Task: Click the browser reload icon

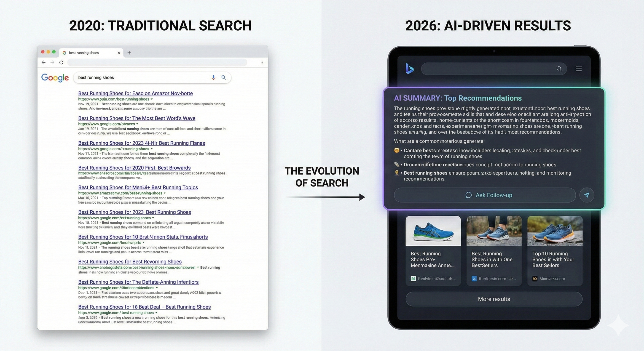Action: click(61, 62)
